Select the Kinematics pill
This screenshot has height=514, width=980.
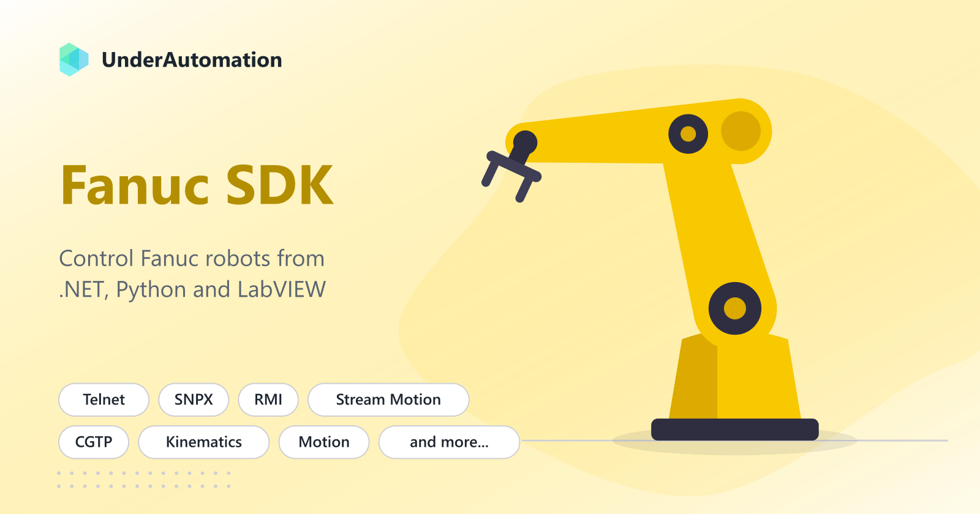pyautogui.click(x=204, y=442)
